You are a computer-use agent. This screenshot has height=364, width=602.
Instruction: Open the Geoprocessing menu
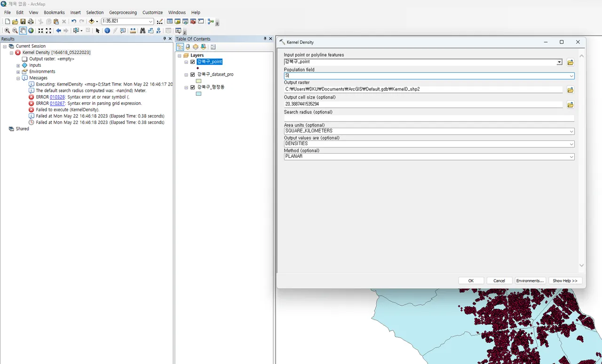pyautogui.click(x=123, y=13)
